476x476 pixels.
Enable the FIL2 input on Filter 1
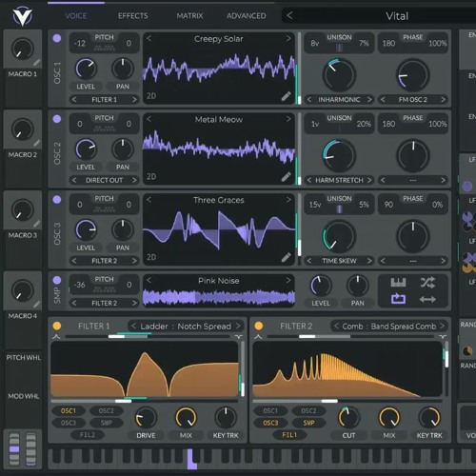pyautogui.click(x=88, y=435)
